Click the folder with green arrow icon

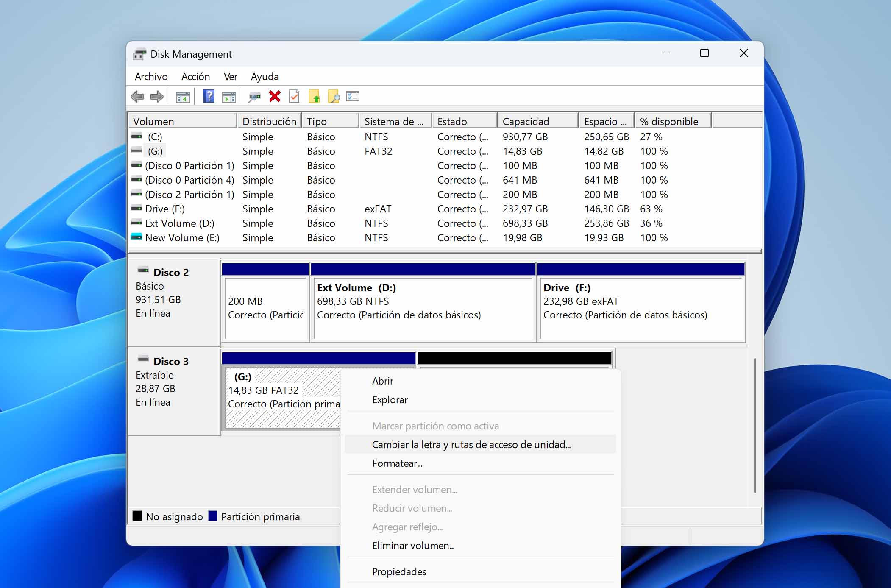point(314,97)
